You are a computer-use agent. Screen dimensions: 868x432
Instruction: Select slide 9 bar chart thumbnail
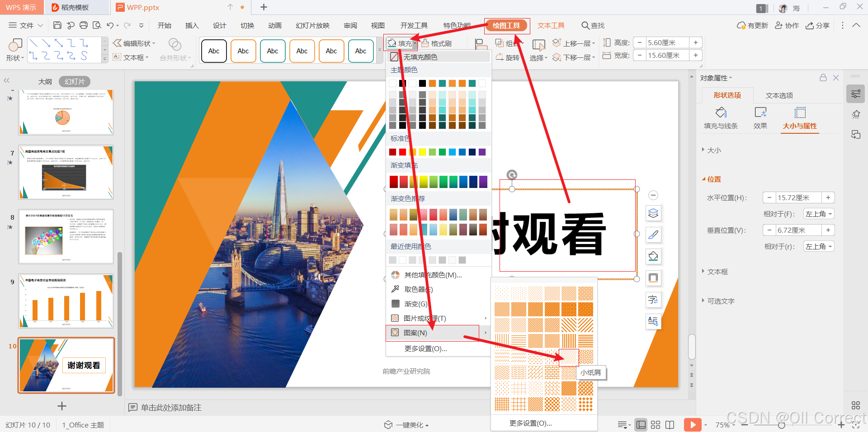[x=66, y=301]
